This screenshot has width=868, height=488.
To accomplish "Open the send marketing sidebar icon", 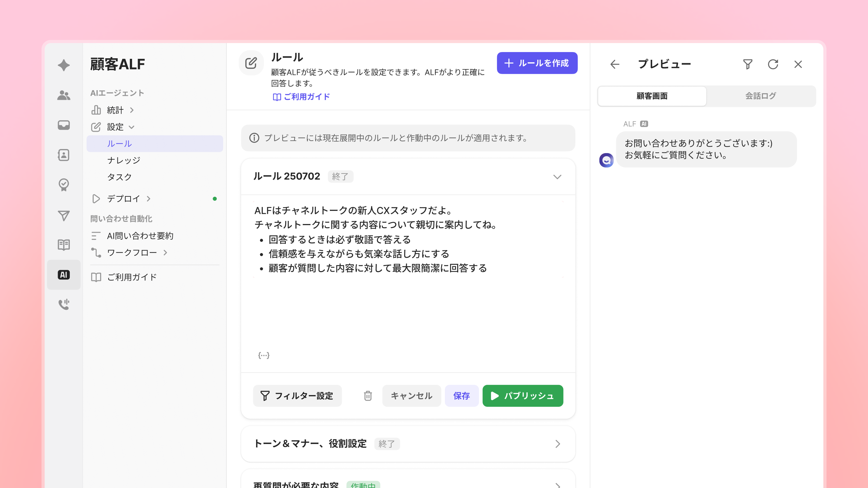I will coord(64,216).
